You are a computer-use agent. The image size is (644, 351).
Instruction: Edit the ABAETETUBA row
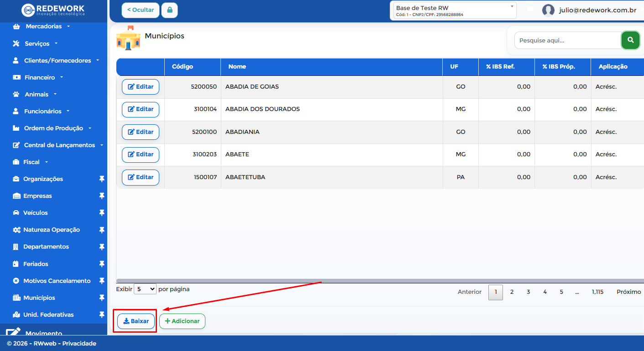point(141,177)
